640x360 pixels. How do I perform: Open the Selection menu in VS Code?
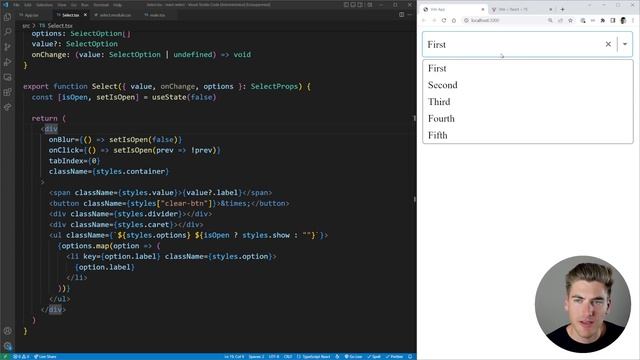coord(44,5)
